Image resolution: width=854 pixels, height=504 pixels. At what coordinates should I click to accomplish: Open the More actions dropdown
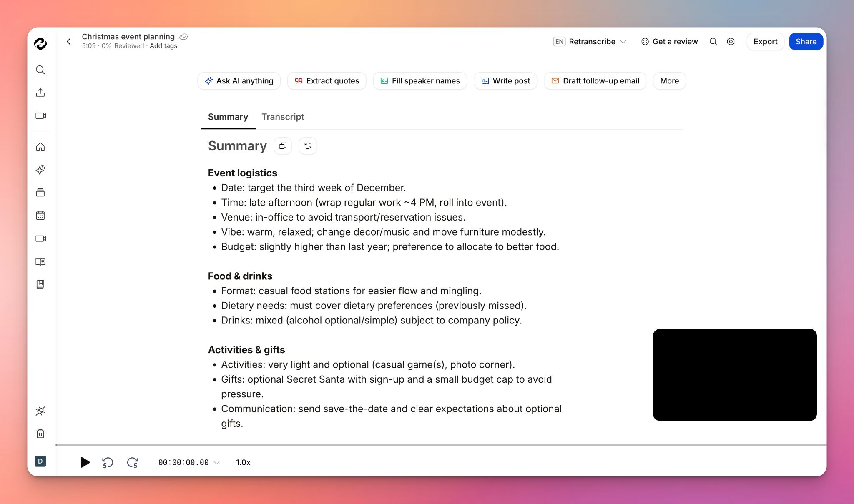669,81
